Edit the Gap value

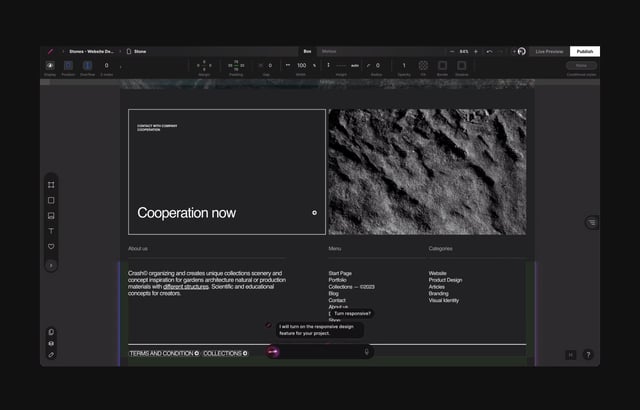270,65
